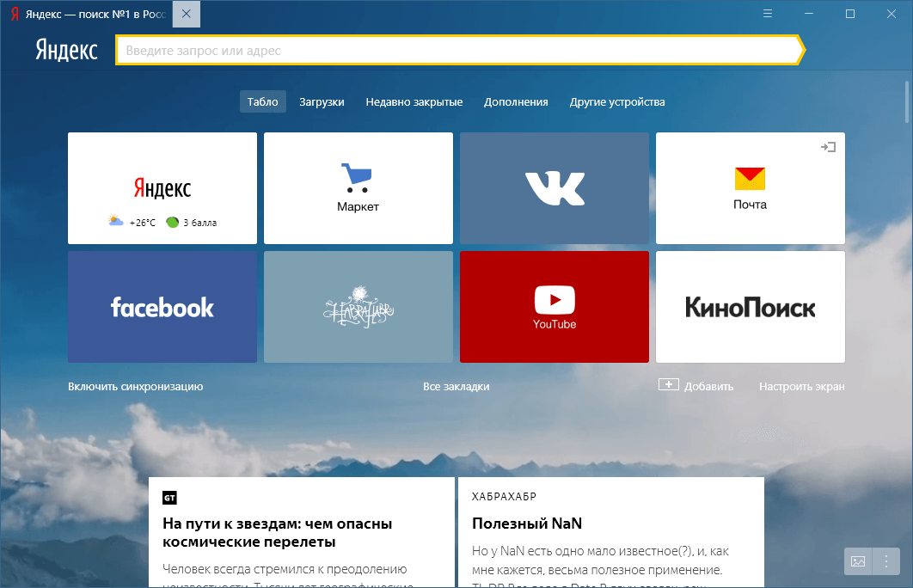Viewport: 913px width, 588px height.
Task: Open Все закладки
Action: tap(457, 386)
